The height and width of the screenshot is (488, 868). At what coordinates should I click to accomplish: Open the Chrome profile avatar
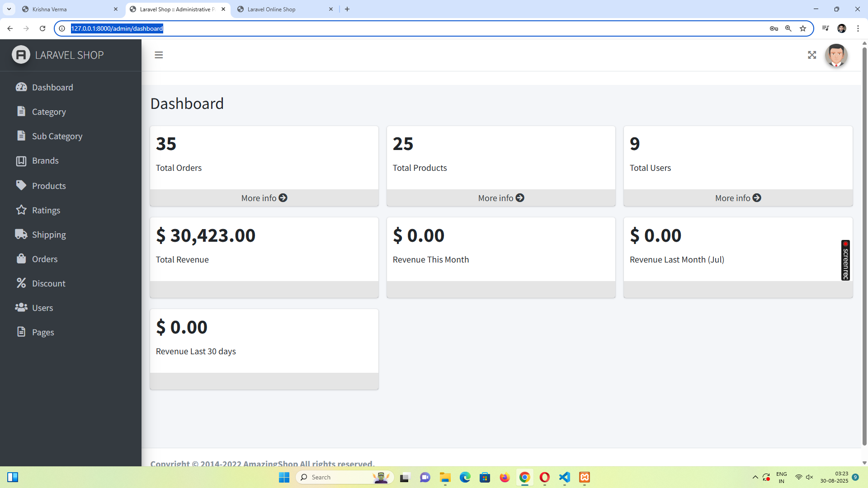pyautogui.click(x=842, y=28)
